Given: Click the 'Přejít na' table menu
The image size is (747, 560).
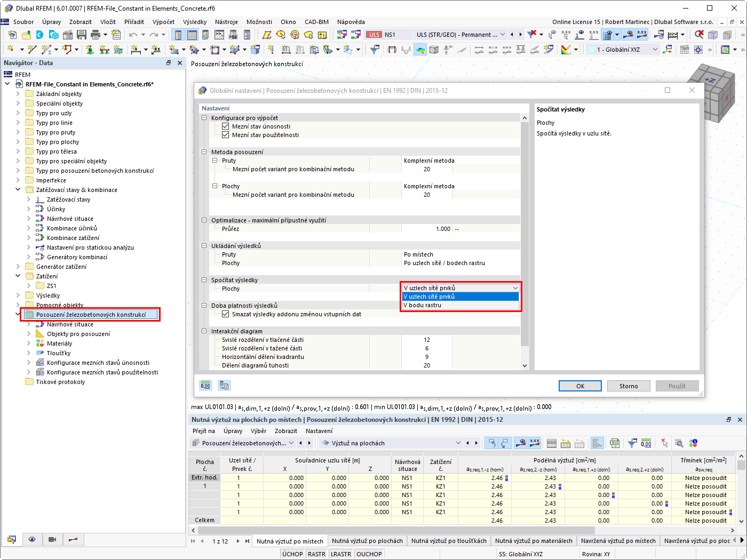Looking at the screenshot, I should pyautogui.click(x=204, y=431).
